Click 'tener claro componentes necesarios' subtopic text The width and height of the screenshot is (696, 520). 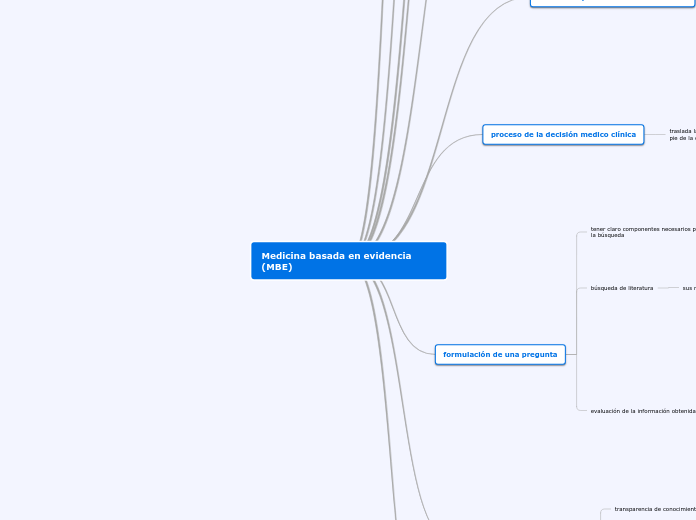pos(643,232)
